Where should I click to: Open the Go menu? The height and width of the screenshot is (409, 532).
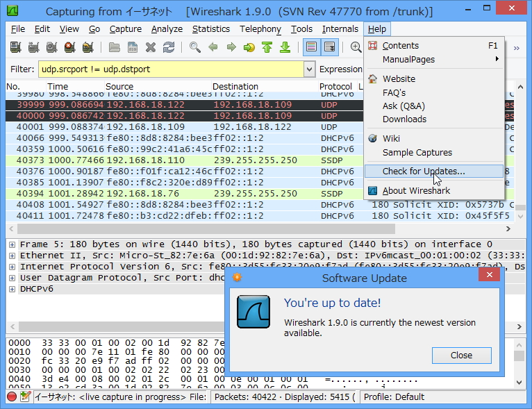(x=94, y=29)
